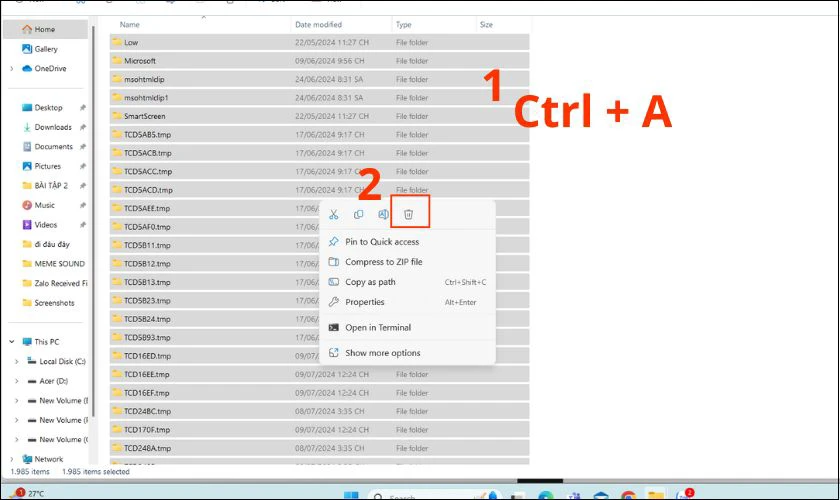Open the weather widget showing 27°C
Screen dimensions: 840x500
click(30, 493)
